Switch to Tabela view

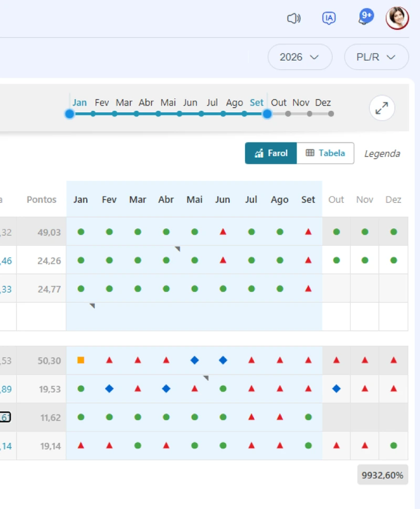(x=325, y=153)
